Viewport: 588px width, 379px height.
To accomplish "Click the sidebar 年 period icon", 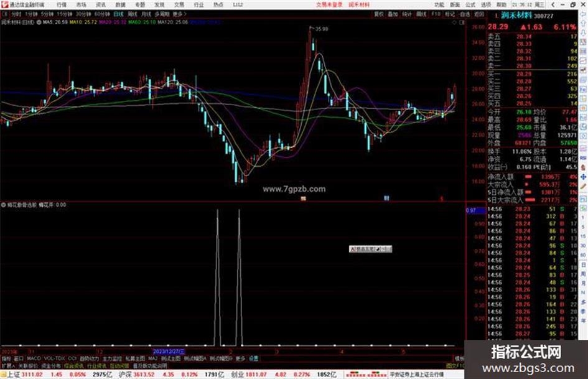I will (x=584, y=321).
